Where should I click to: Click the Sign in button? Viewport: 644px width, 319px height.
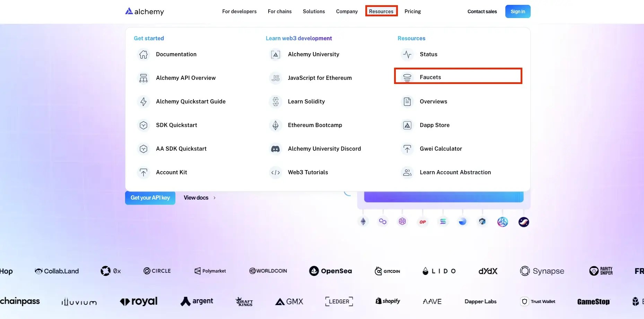point(517,11)
